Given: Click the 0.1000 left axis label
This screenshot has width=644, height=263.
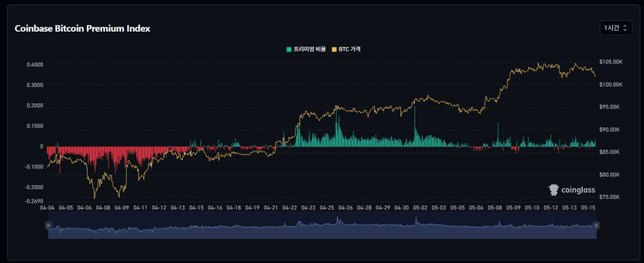Looking at the screenshot, I should coord(35,126).
